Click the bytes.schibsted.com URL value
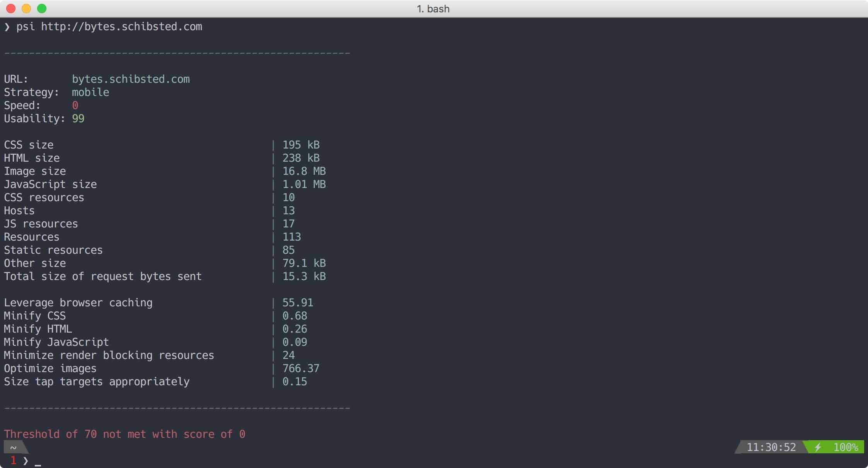The width and height of the screenshot is (868, 468). (x=131, y=79)
